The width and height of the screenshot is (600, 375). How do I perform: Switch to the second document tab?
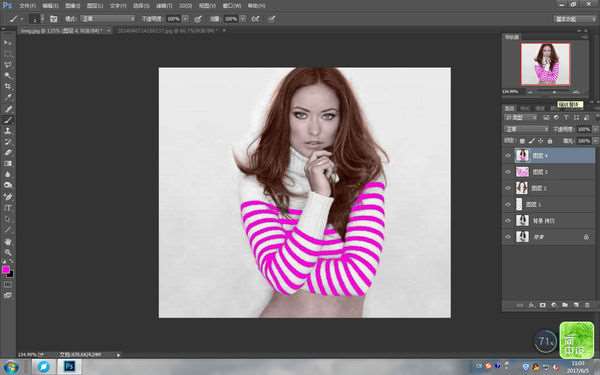point(168,30)
